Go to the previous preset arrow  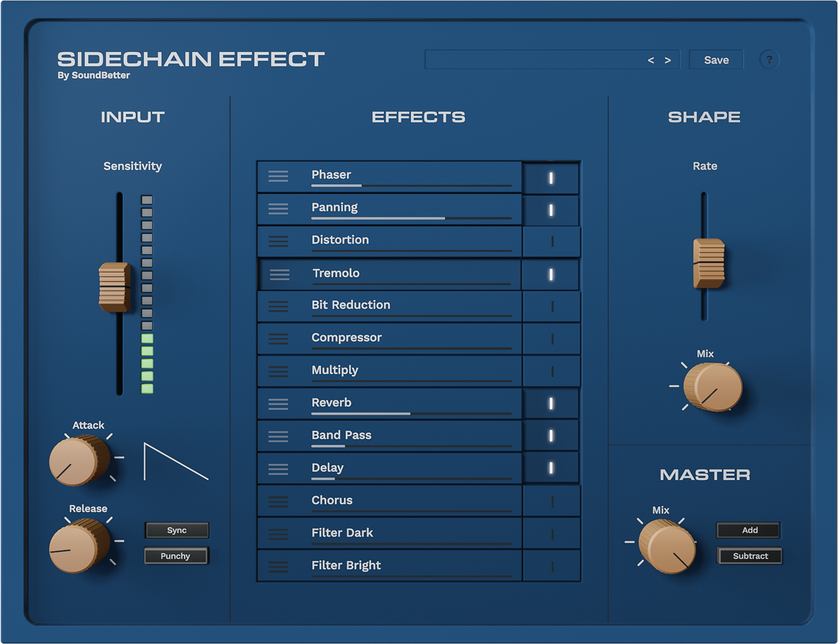click(651, 60)
